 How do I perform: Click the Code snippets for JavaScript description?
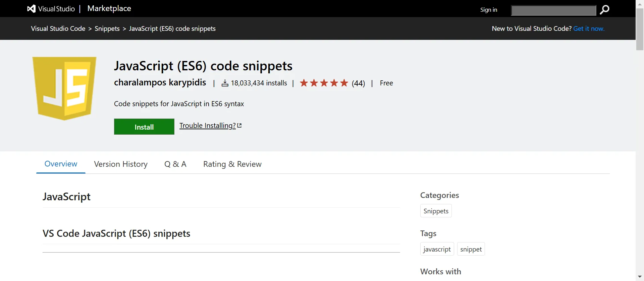pyautogui.click(x=179, y=104)
